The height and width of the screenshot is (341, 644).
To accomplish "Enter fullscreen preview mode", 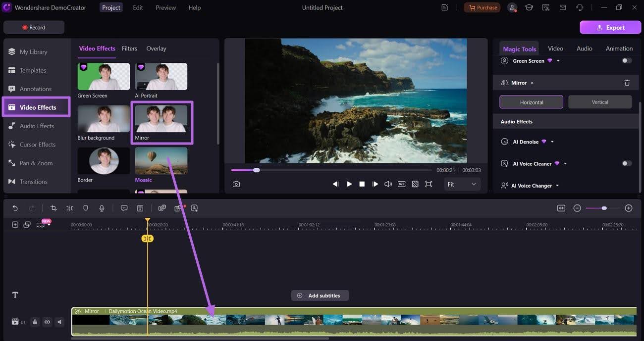I will click(429, 184).
